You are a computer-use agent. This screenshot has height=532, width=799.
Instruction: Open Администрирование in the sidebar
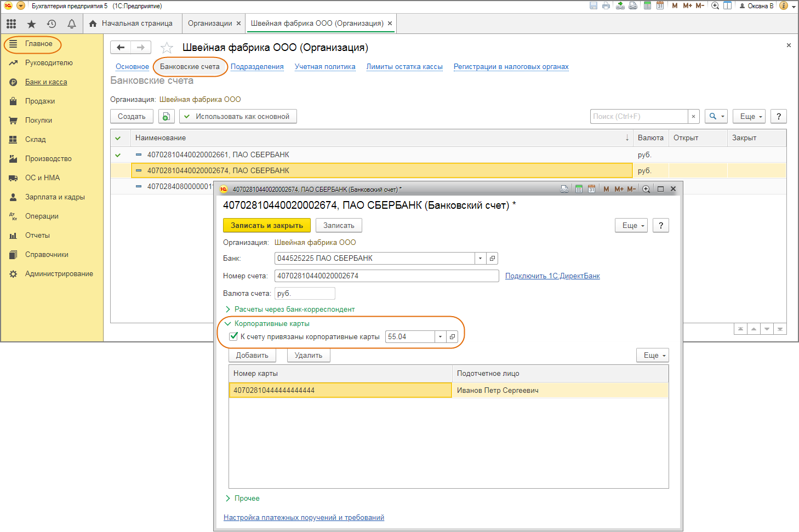pos(59,274)
